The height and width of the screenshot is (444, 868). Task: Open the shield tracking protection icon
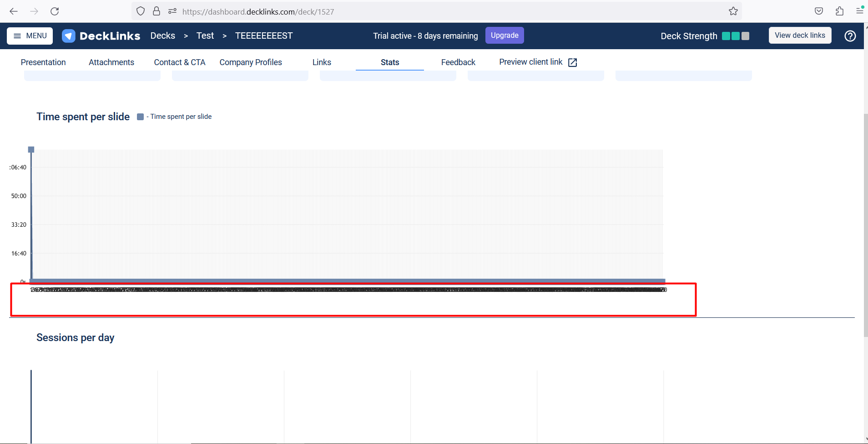[141, 11]
